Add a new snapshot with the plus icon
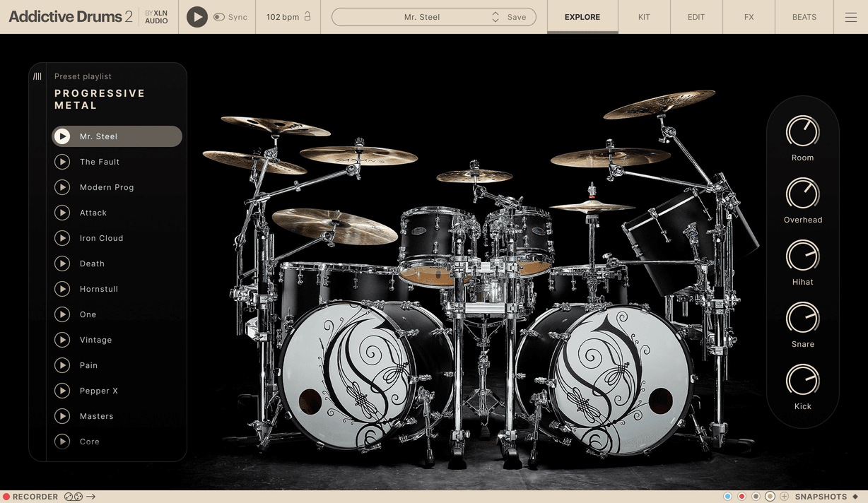This screenshot has height=503, width=868. (784, 496)
